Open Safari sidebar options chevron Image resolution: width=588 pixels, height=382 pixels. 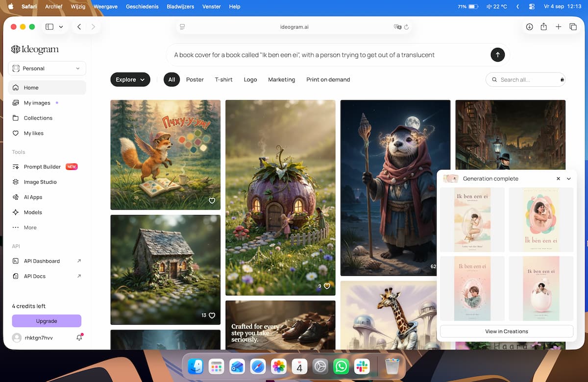pos(61,27)
